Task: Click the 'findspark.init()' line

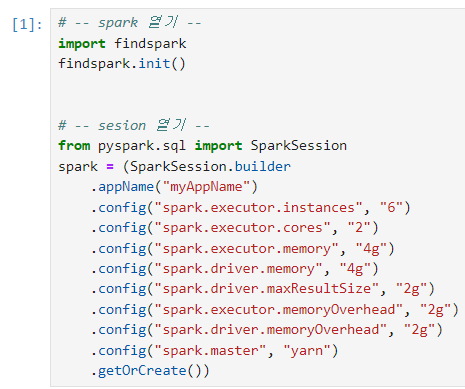Action: (122, 63)
